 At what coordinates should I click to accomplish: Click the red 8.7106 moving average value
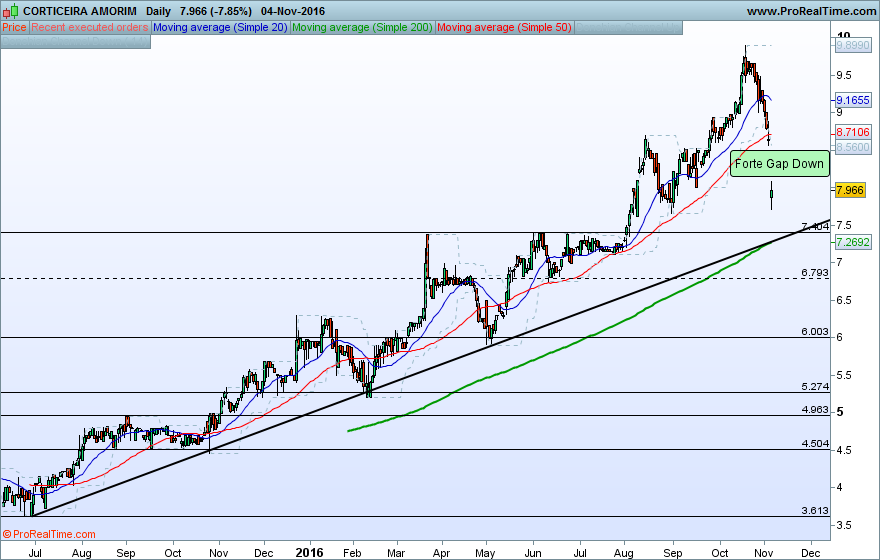[852, 132]
